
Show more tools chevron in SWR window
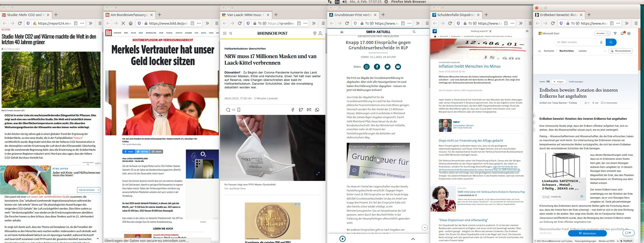(418, 23)
